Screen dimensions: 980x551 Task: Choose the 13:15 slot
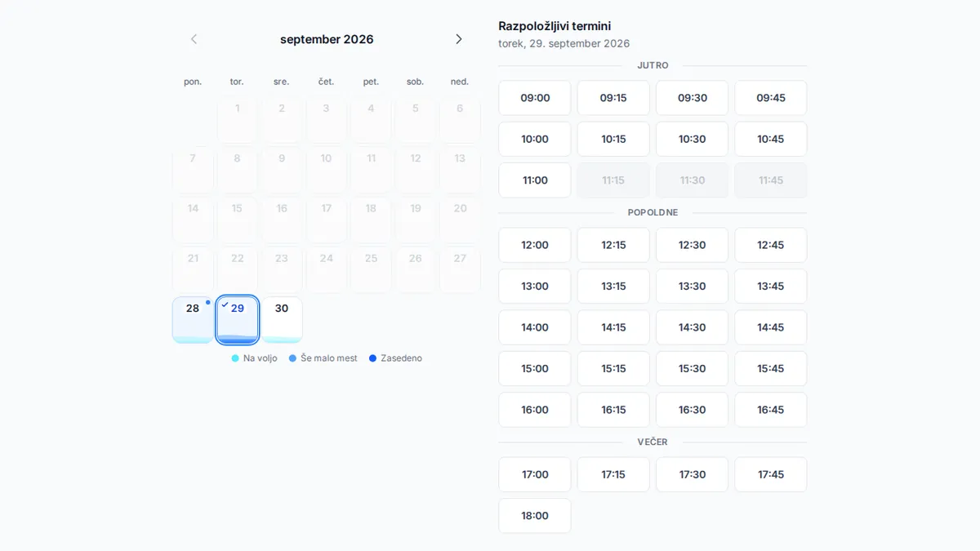tap(613, 287)
